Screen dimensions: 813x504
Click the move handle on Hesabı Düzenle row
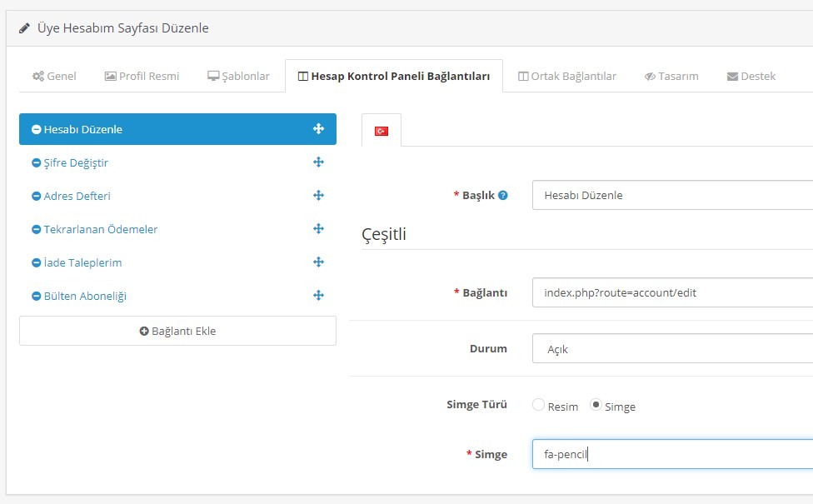tap(318, 128)
